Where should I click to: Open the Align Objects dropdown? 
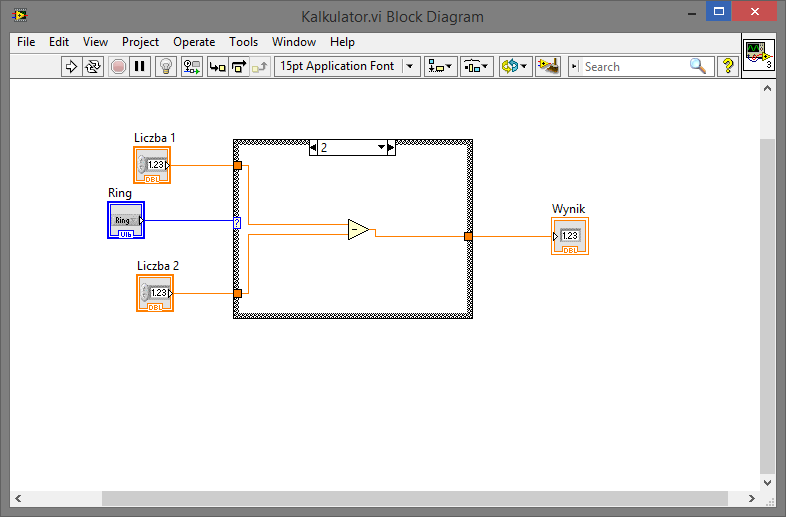point(440,67)
